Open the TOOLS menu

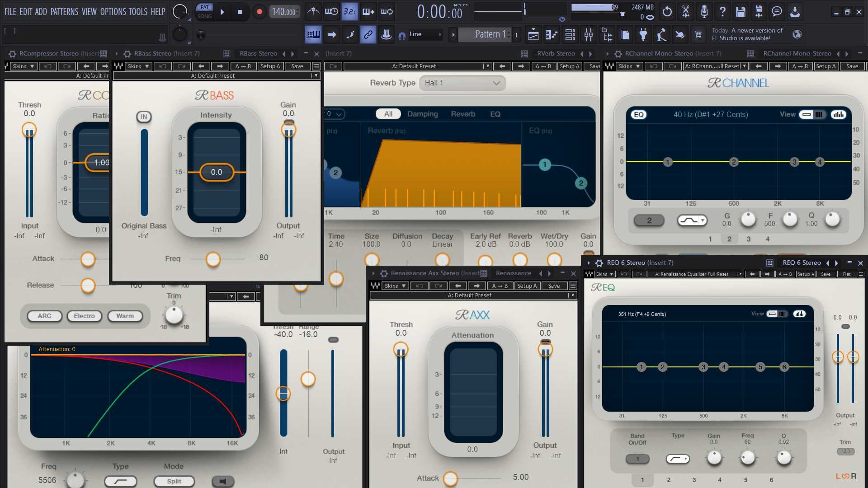click(138, 12)
